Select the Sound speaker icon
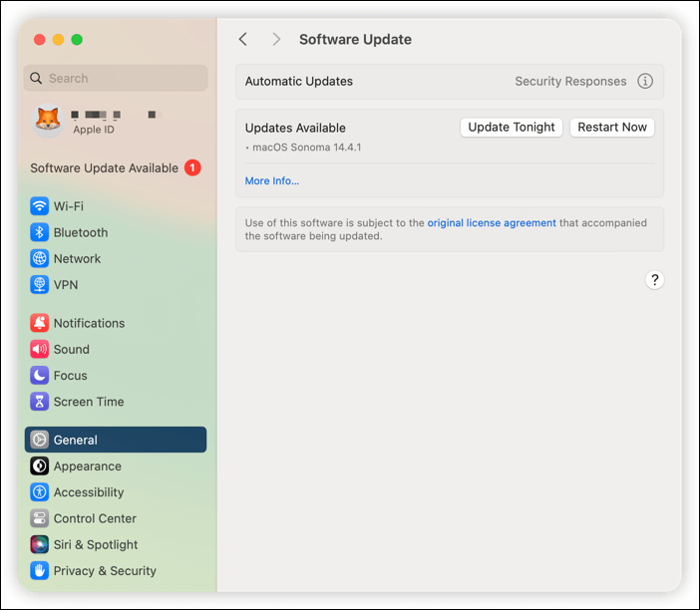The image size is (700, 610). coord(39,349)
